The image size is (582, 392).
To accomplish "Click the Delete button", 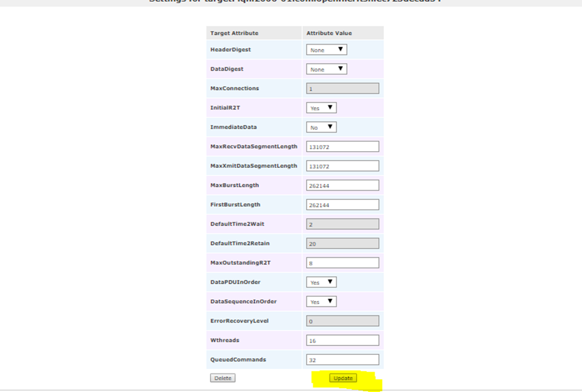I will tap(223, 378).
